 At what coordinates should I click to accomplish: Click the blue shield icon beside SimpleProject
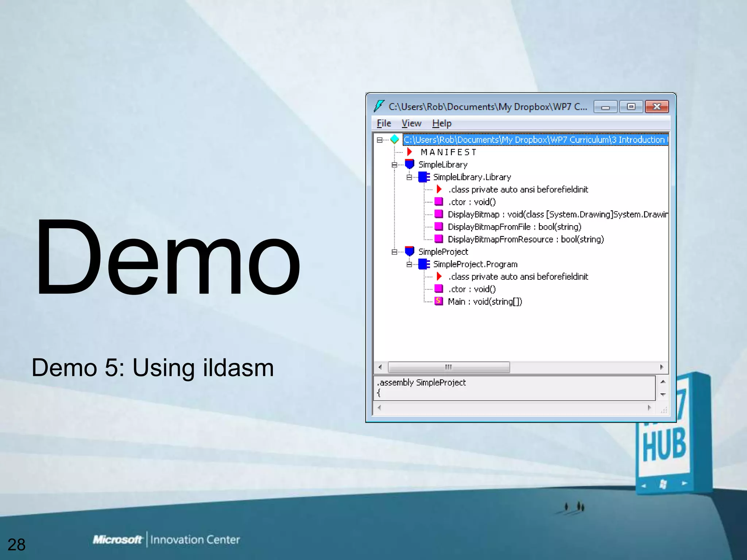410,251
